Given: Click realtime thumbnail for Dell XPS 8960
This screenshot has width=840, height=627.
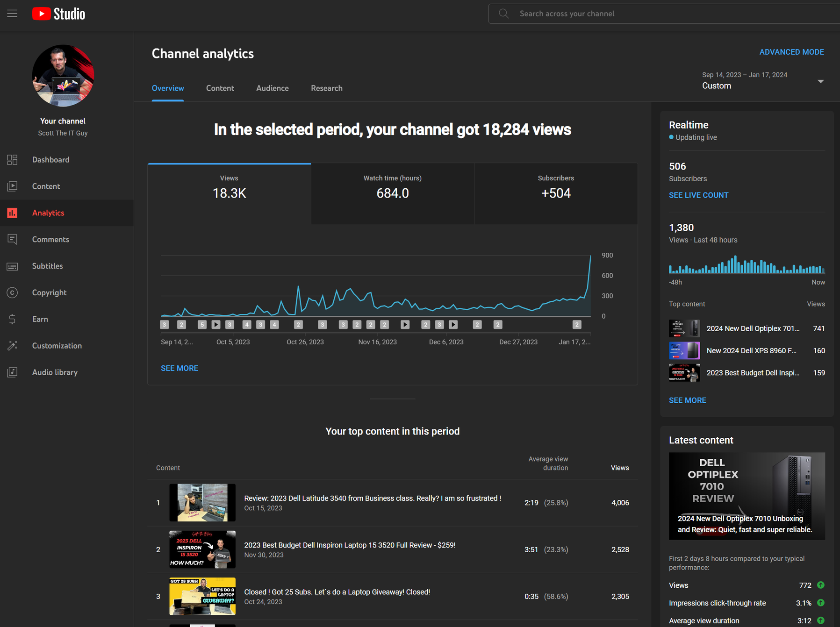Looking at the screenshot, I should [684, 350].
